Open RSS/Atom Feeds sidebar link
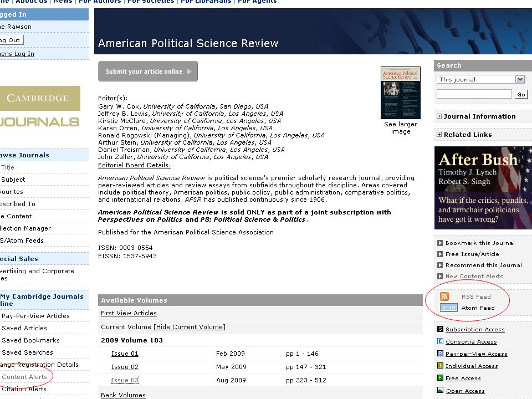This screenshot has height=399, width=532. pyautogui.click(x=22, y=241)
